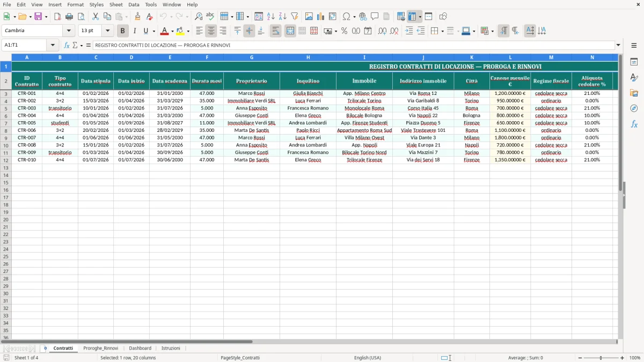Screen dimensions: 644x362
Task: Open underline style dropdown arrow
Action: [153, 31]
